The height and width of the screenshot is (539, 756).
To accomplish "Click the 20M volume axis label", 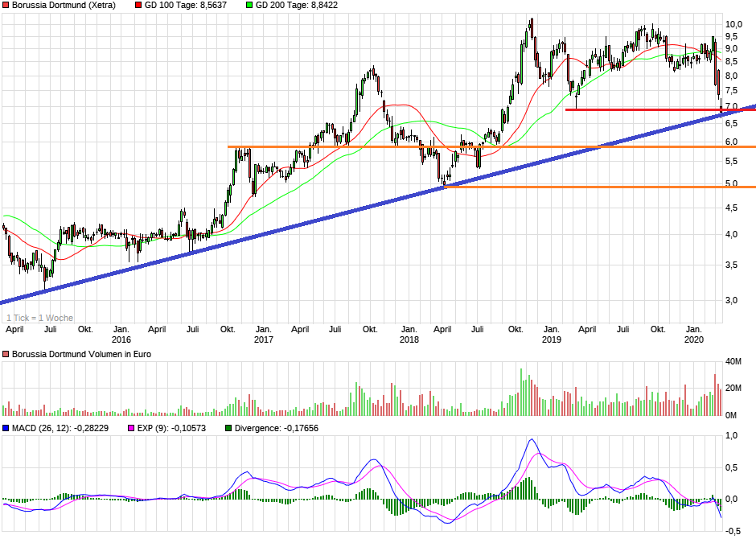I will 733,388.
